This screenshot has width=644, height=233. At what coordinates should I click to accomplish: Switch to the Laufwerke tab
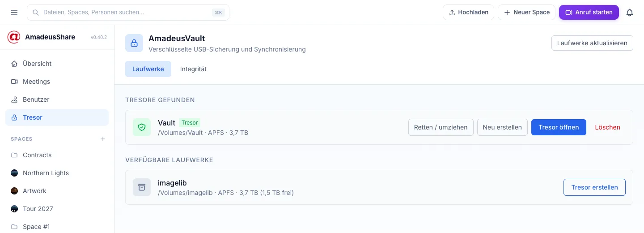click(148, 69)
